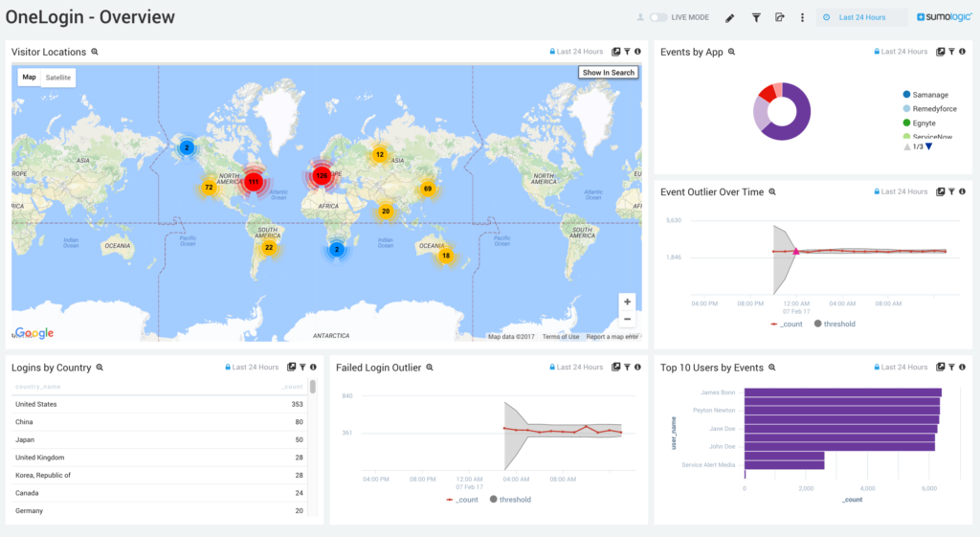Screen dimensions: 980x537
Task: Click Show In Search button on the map
Action: point(608,73)
